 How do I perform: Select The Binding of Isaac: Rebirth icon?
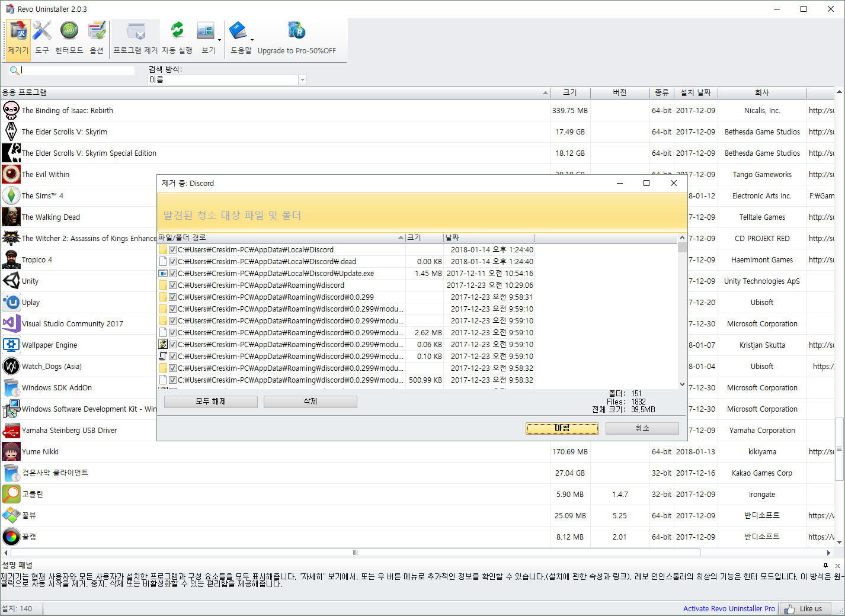click(x=11, y=110)
